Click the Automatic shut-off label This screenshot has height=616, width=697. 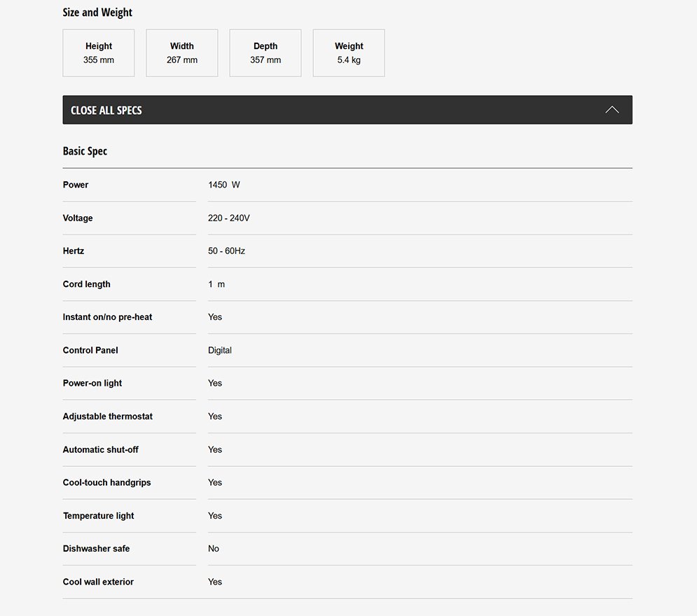(100, 449)
